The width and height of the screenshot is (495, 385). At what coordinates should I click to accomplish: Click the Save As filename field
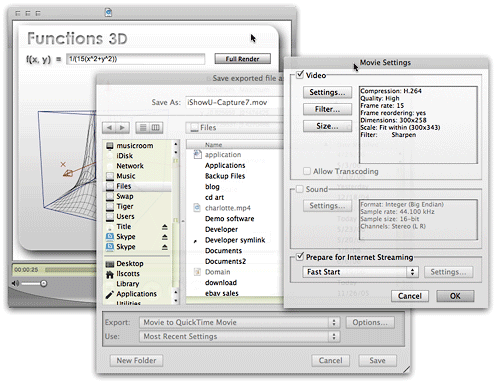pos(235,102)
